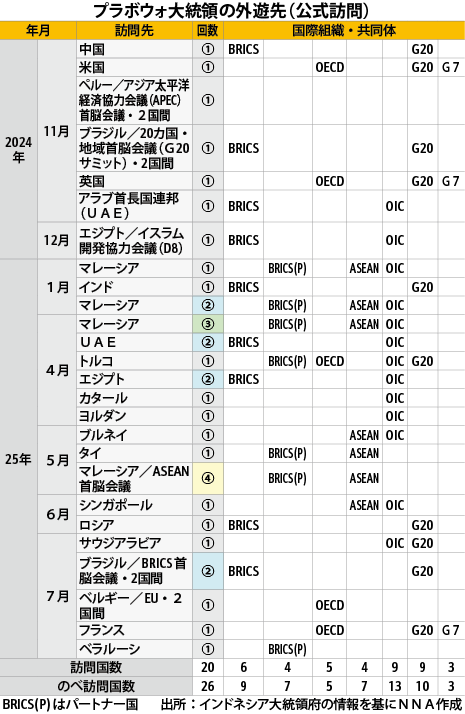
Task: Select the カタール row
Action: [x=271, y=398]
